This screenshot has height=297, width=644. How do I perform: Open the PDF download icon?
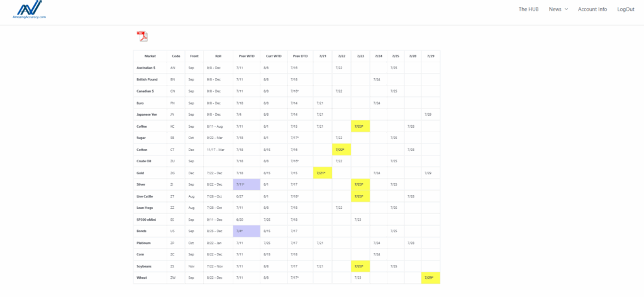pos(142,36)
